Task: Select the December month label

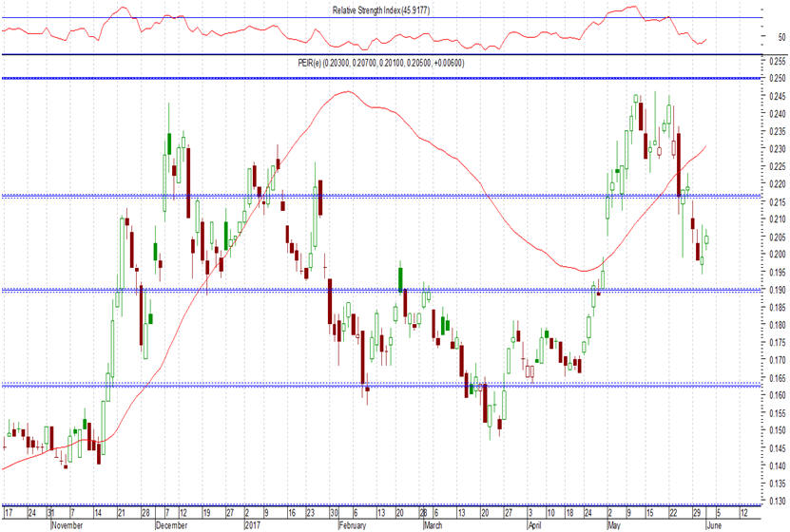Action: pyautogui.click(x=171, y=525)
